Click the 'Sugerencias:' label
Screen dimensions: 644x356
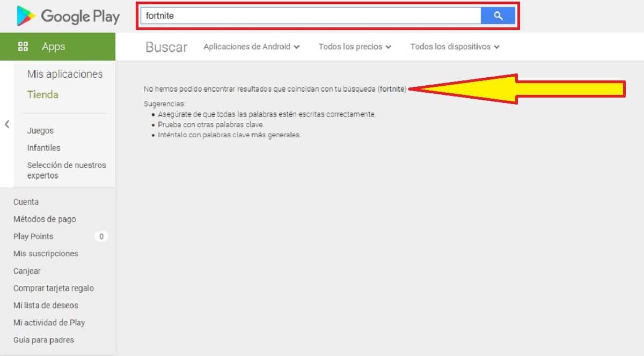[x=164, y=103]
